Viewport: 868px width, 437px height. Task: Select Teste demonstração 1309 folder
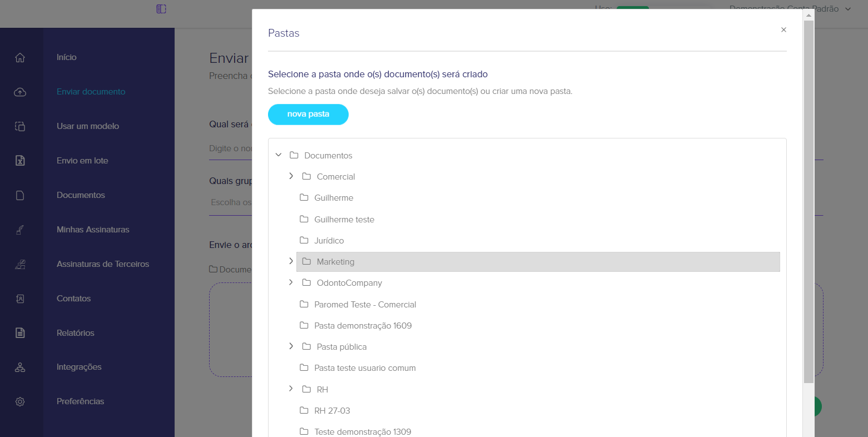363,432
